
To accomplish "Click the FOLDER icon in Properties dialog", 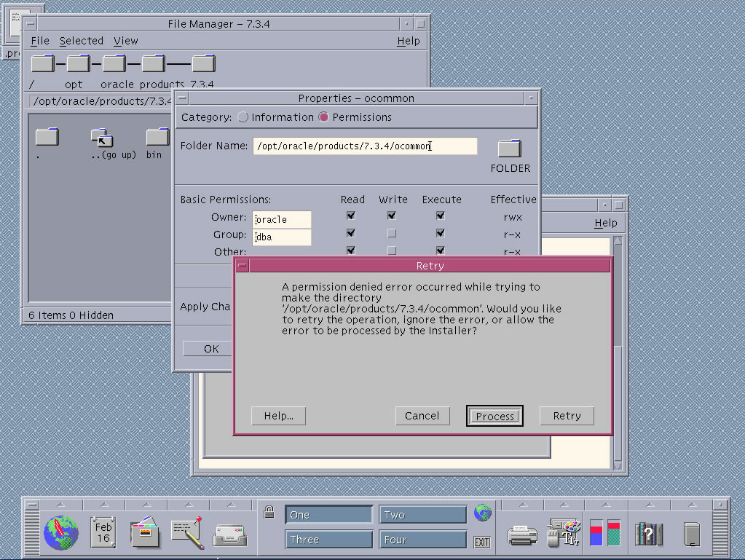I will point(509,149).
